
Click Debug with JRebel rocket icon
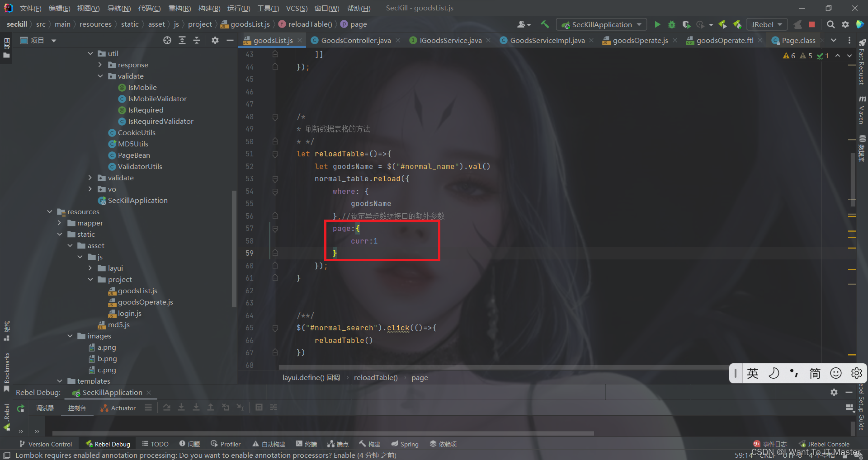[x=737, y=24]
